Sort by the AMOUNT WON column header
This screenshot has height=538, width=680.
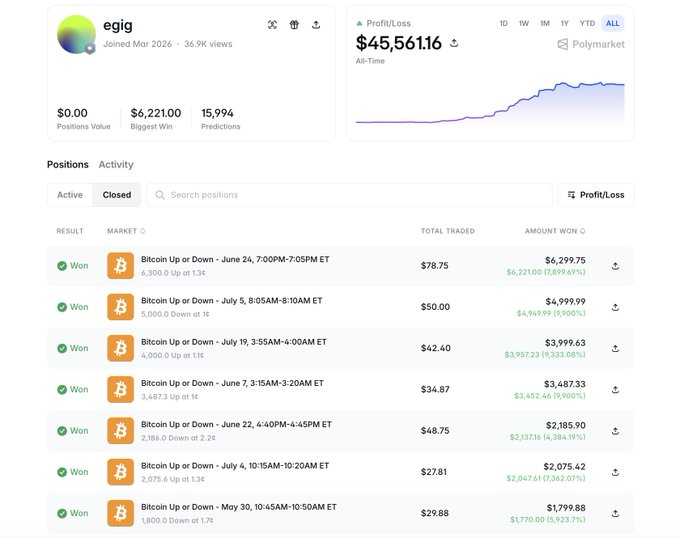555,231
